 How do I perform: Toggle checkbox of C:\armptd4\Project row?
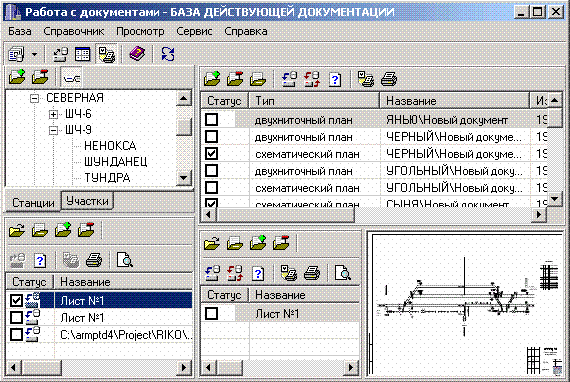[x=16, y=334]
